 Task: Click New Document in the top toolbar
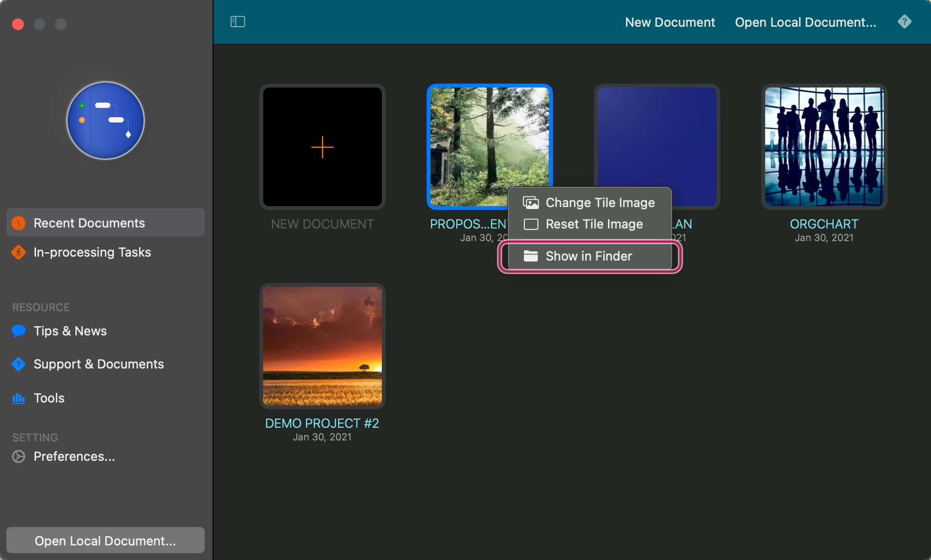(669, 22)
